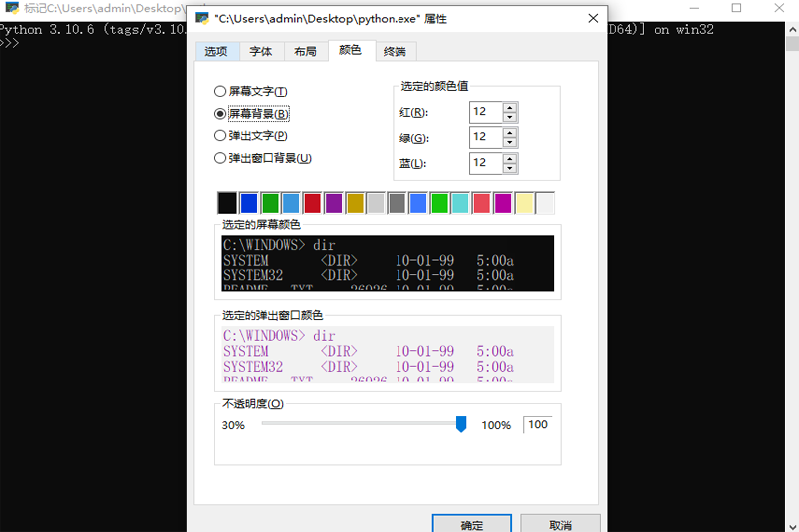The image size is (799, 532).
Task: Click the 蓝(L) value input field
Action: (x=486, y=163)
